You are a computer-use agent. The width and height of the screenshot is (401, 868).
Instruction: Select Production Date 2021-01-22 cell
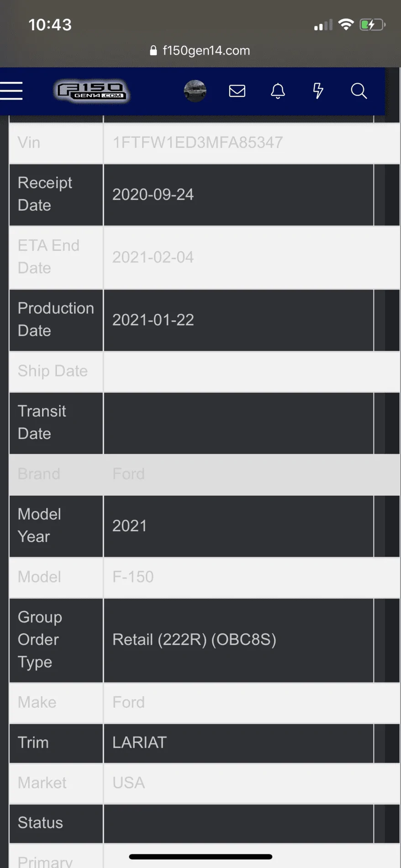point(153,320)
